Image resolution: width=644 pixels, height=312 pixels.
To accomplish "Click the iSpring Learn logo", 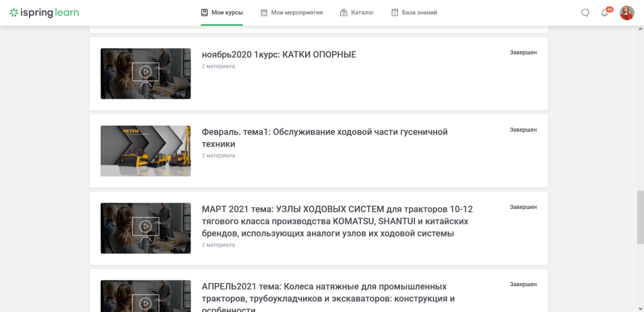I will (45, 13).
